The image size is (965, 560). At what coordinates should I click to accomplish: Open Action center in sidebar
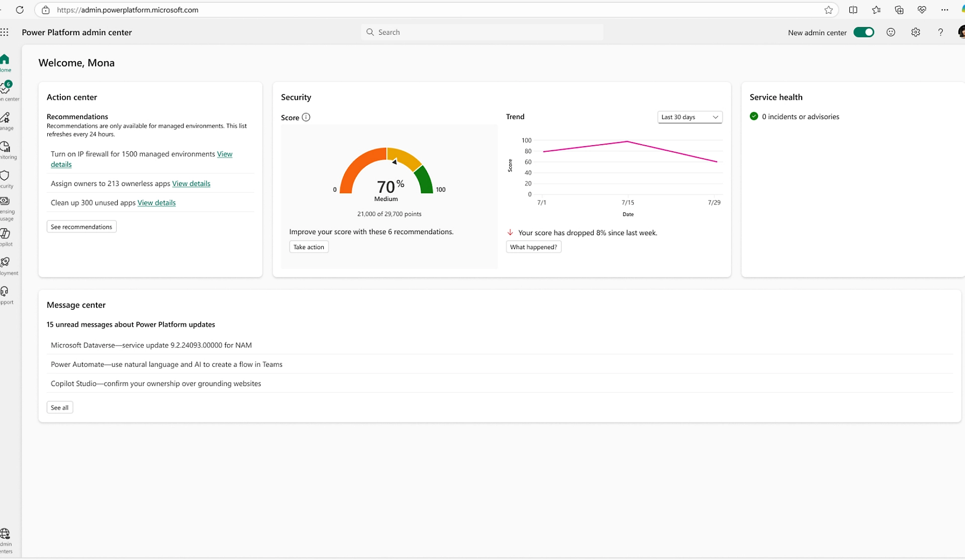coord(6,89)
